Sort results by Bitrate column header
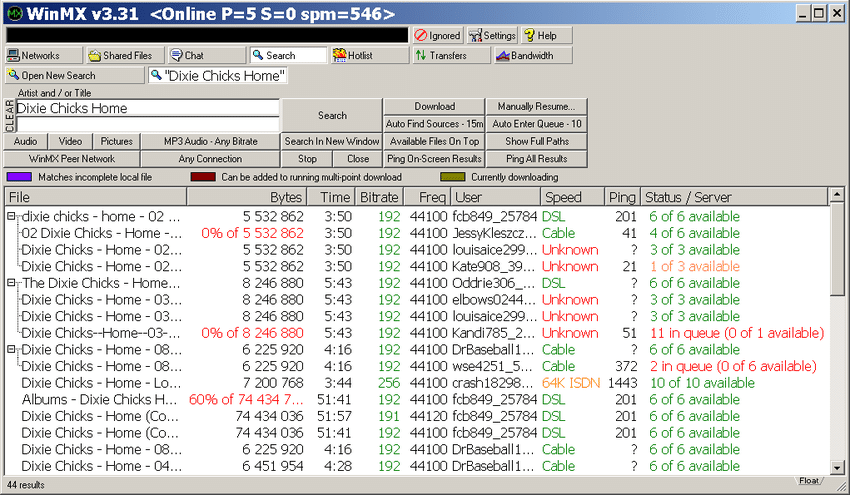Screen dimensions: 850x495 (379, 197)
